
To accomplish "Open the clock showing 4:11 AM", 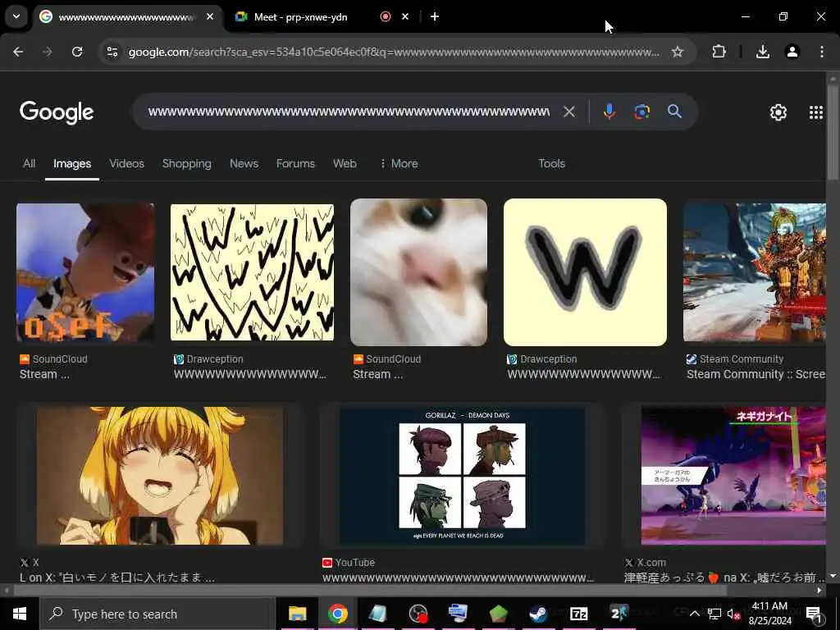I will pyautogui.click(x=769, y=614).
